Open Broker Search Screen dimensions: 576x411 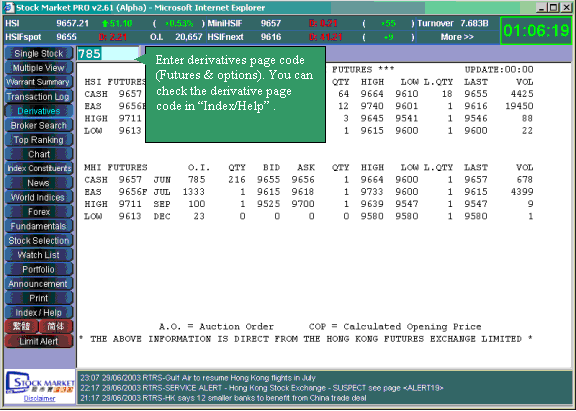point(39,125)
